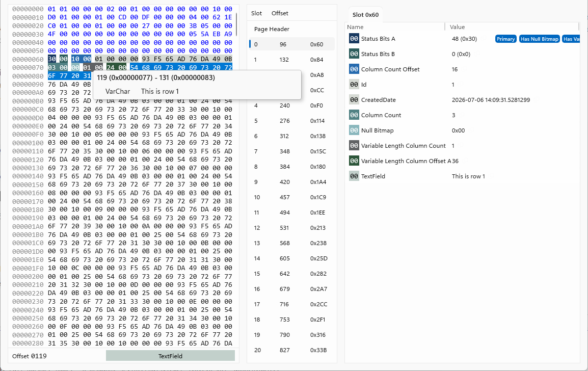Click the Status Bits A color marker icon

pyautogui.click(x=354, y=39)
